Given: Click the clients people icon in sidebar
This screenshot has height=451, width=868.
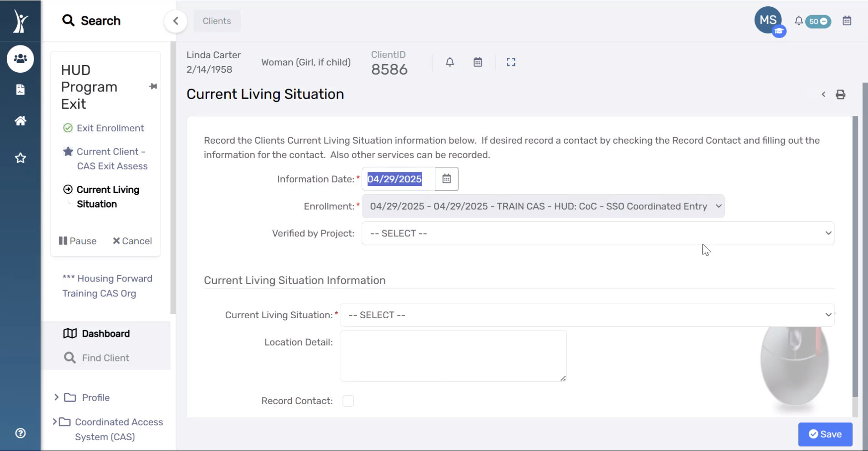Looking at the screenshot, I should click(x=20, y=59).
